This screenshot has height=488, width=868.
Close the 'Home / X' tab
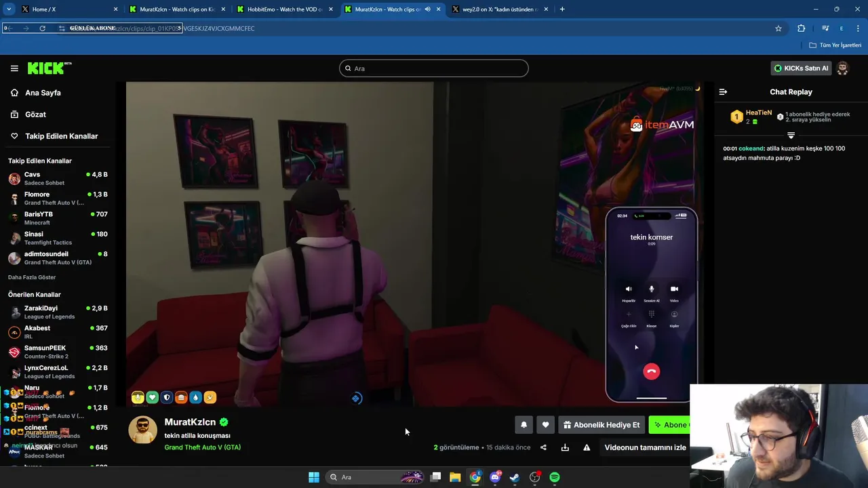pos(115,9)
